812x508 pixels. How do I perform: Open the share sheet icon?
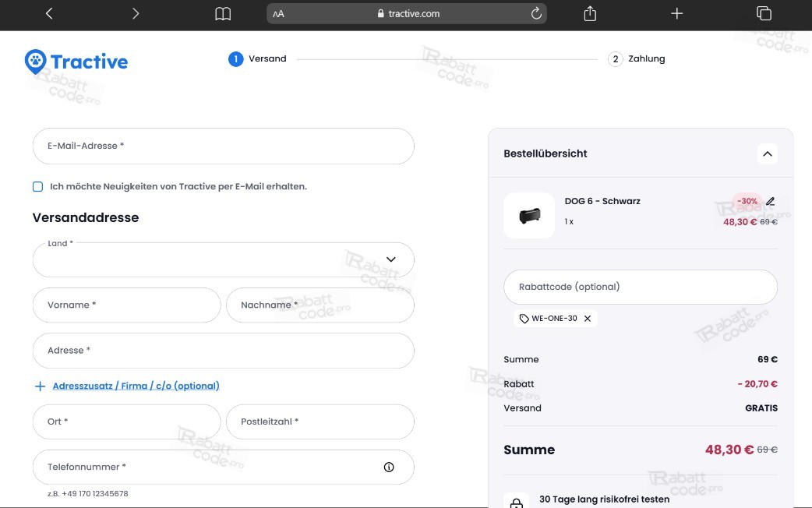[x=590, y=13]
